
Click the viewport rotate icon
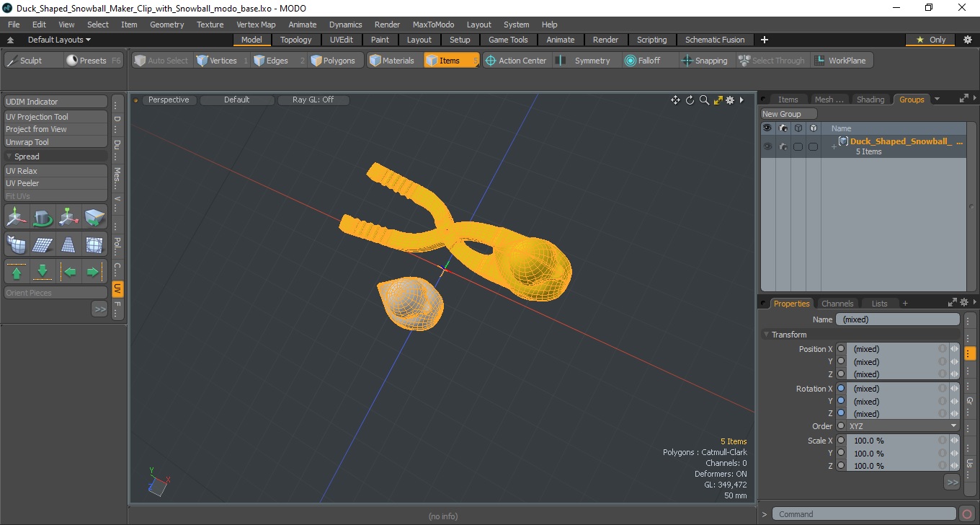[690, 100]
